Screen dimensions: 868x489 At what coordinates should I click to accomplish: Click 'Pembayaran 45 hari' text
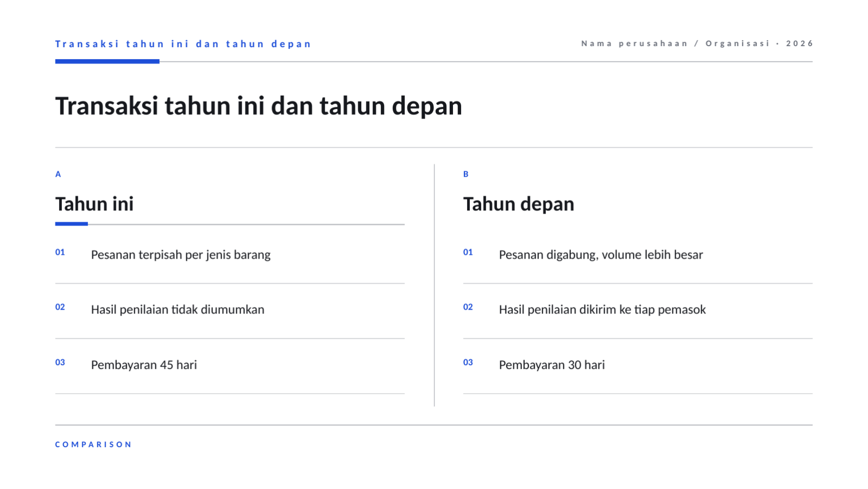click(x=144, y=365)
